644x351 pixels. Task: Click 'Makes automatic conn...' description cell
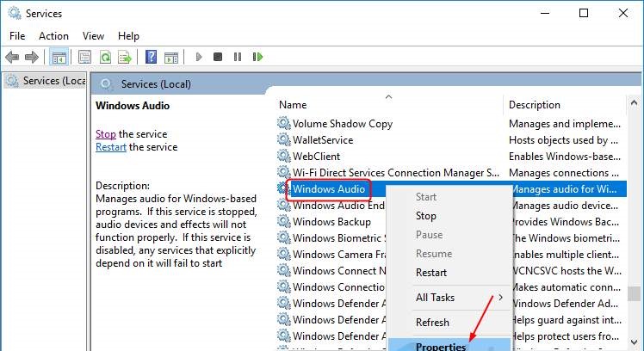[x=567, y=287]
